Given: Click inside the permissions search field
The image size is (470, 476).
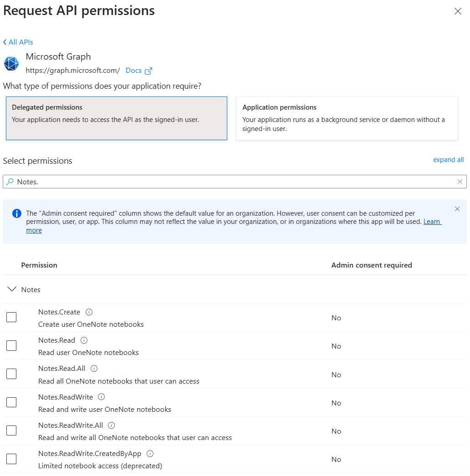Looking at the screenshot, I should click(182, 181).
